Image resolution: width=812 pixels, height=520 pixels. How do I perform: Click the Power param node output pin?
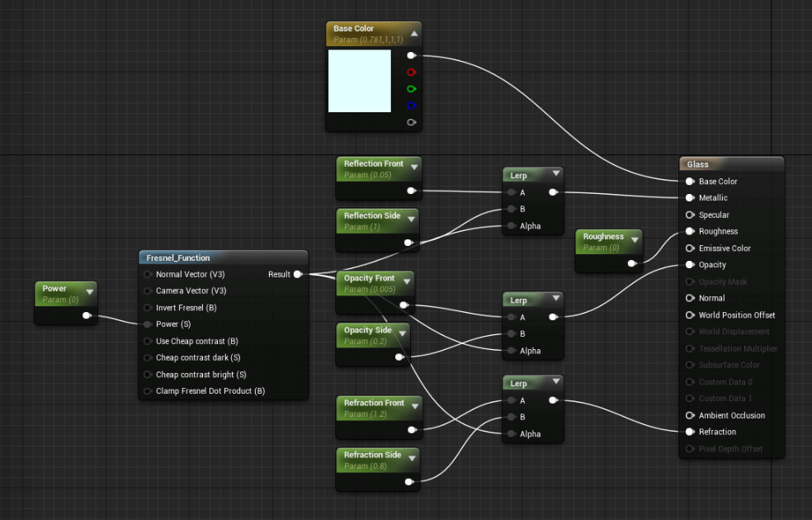click(x=87, y=315)
